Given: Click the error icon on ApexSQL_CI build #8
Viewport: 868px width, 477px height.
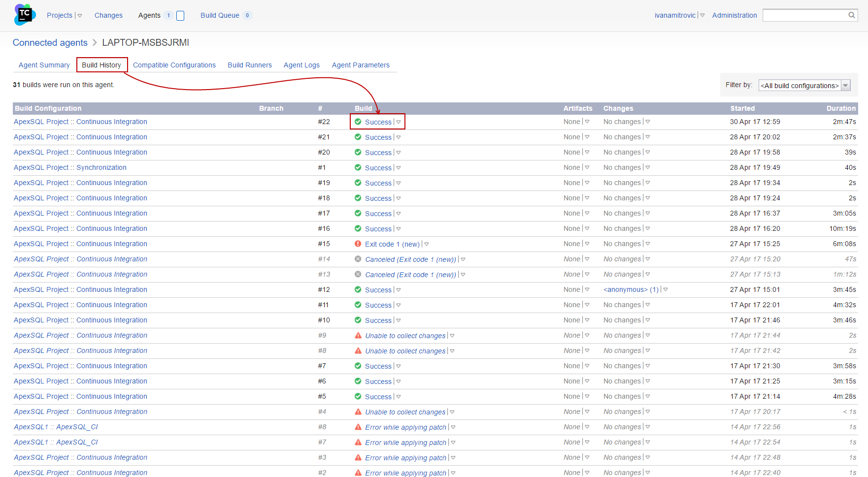Looking at the screenshot, I should 358,427.
